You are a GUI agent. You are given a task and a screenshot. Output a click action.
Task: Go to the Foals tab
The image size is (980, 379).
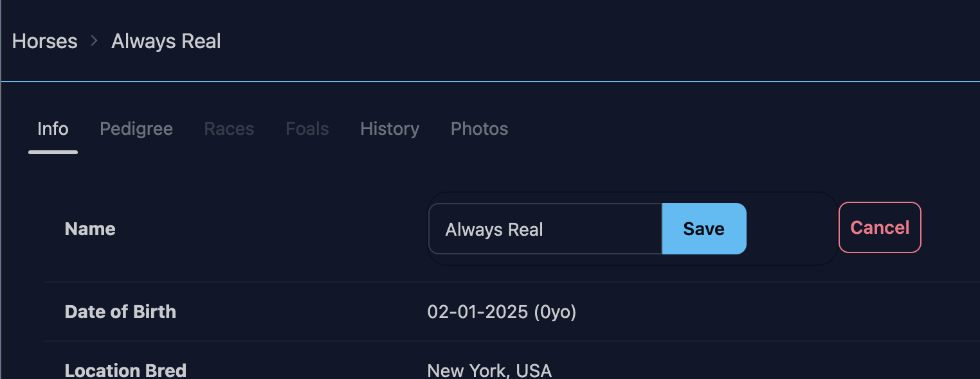[x=307, y=129]
